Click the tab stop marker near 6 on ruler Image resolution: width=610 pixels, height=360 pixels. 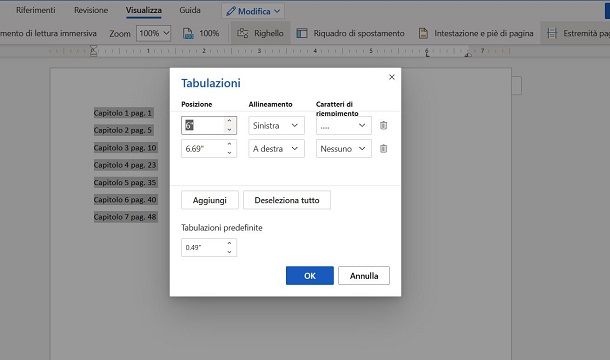[x=428, y=54]
